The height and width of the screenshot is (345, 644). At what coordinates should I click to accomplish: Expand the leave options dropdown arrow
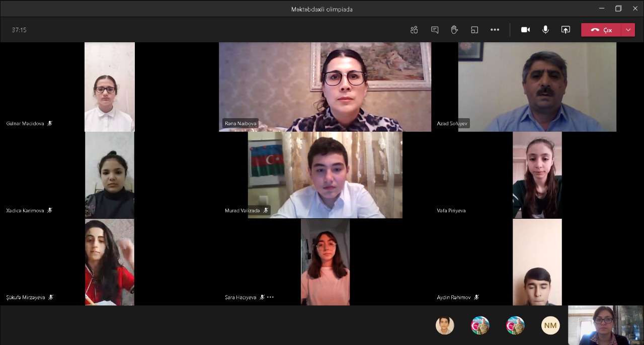pyautogui.click(x=628, y=30)
